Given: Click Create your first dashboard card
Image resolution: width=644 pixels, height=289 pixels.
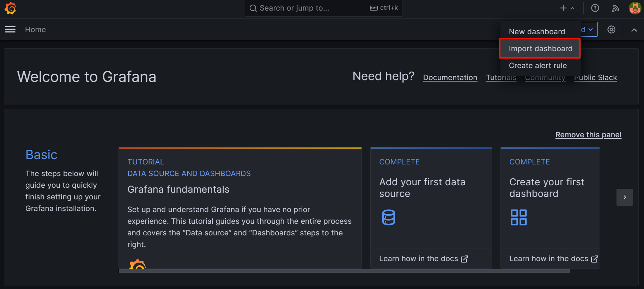Looking at the screenshot, I should coord(550,208).
